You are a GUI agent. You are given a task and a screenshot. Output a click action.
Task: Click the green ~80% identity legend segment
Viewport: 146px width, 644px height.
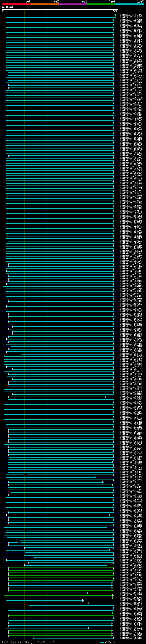101,4
